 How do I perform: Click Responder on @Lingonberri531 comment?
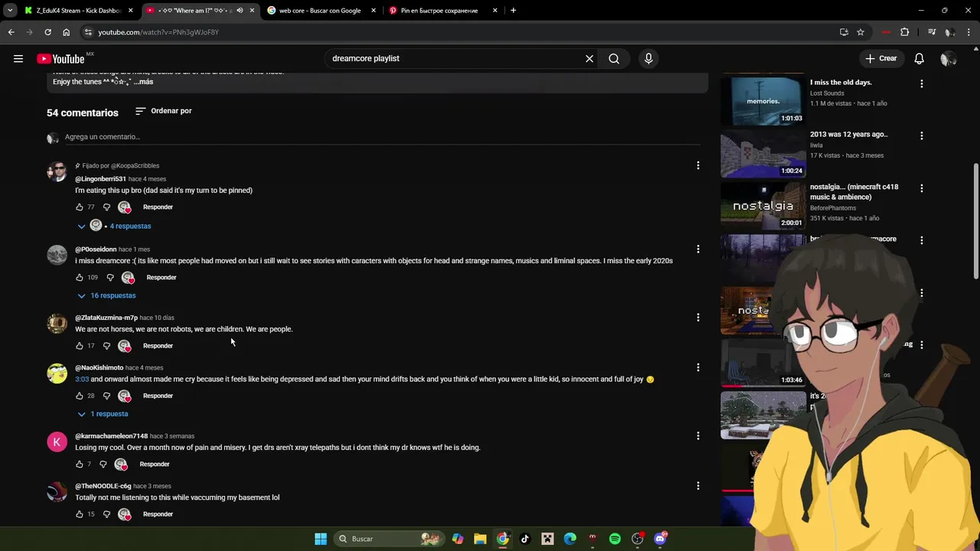pyautogui.click(x=158, y=207)
